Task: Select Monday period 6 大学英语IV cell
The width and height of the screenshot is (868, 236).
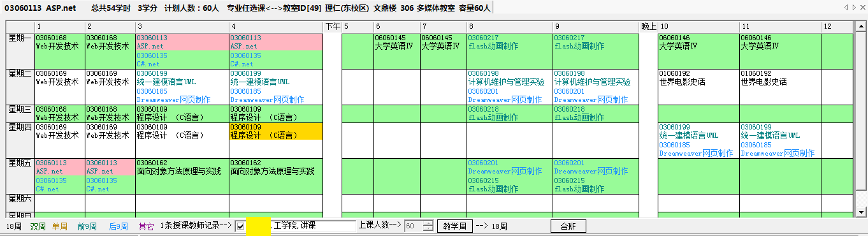Action: point(396,50)
